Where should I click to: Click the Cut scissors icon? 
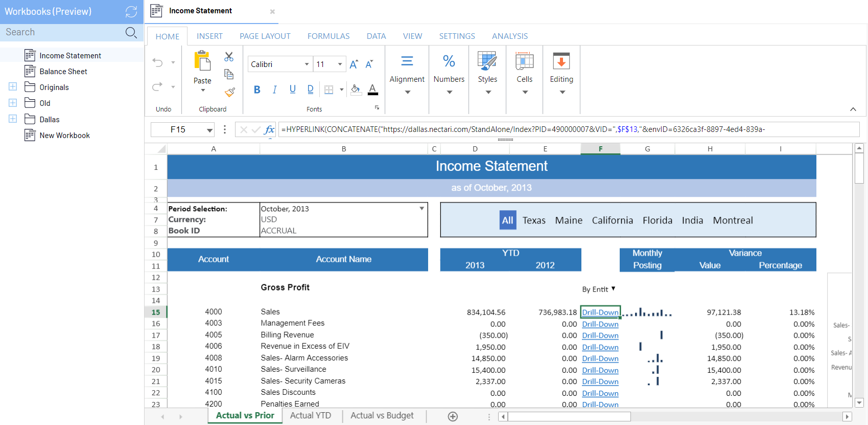pos(229,57)
